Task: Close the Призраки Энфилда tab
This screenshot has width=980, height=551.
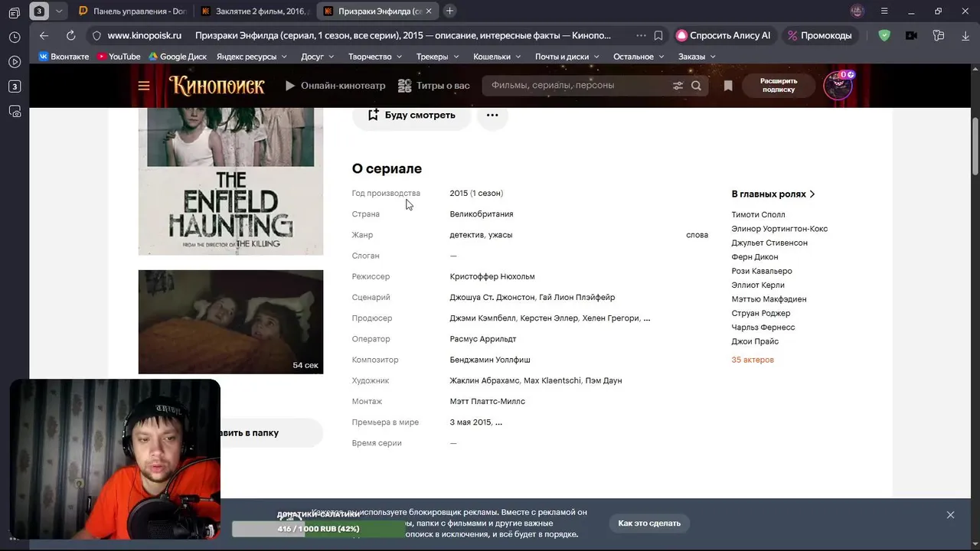Action: [x=429, y=11]
